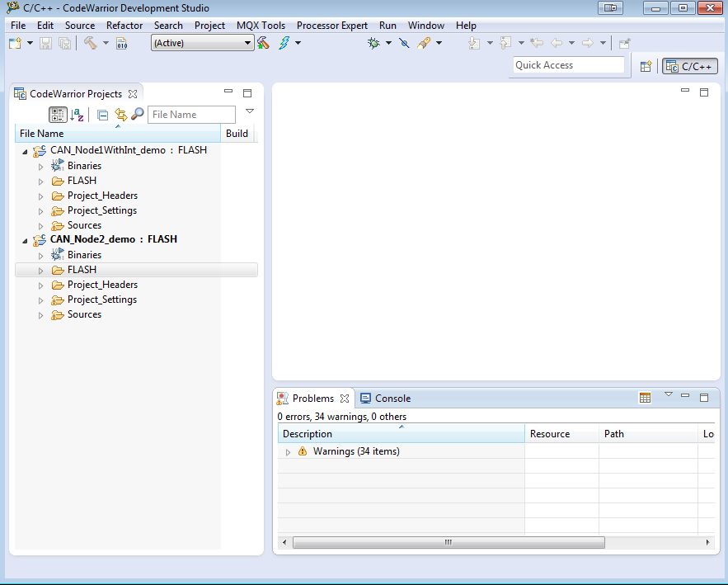This screenshot has height=585, width=728.
Task: Collapse the CAN_Node1WithInt_demo project
Action: pyautogui.click(x=25, y=152)
